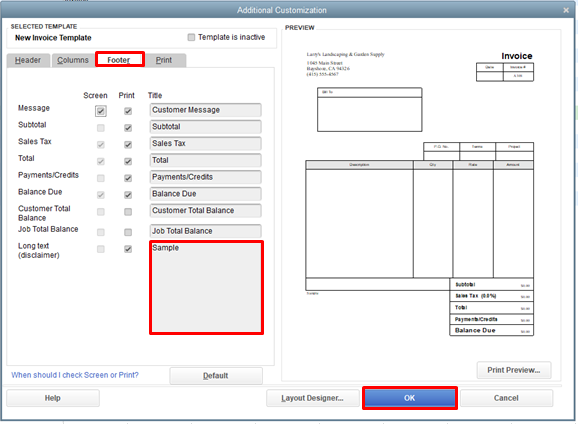Uncheck the Subtotal Print checkbox
The height and width of the screenshot is (424, 578).
coord(128,128)
